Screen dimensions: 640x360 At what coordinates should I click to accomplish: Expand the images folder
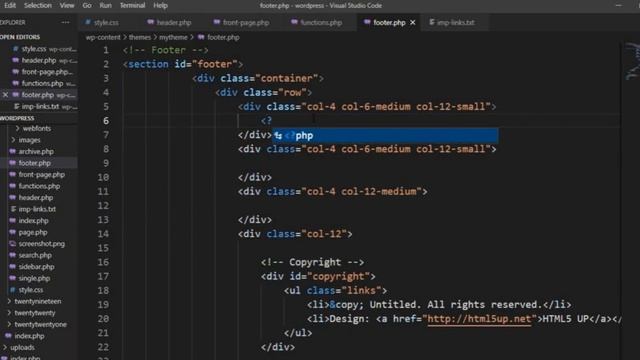coord(29,140)
